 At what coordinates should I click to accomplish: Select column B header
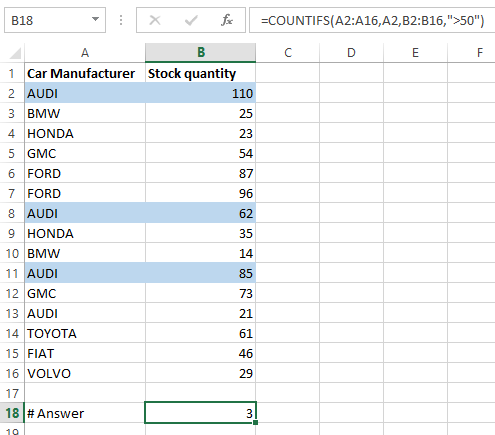click(x=201, y=53)
